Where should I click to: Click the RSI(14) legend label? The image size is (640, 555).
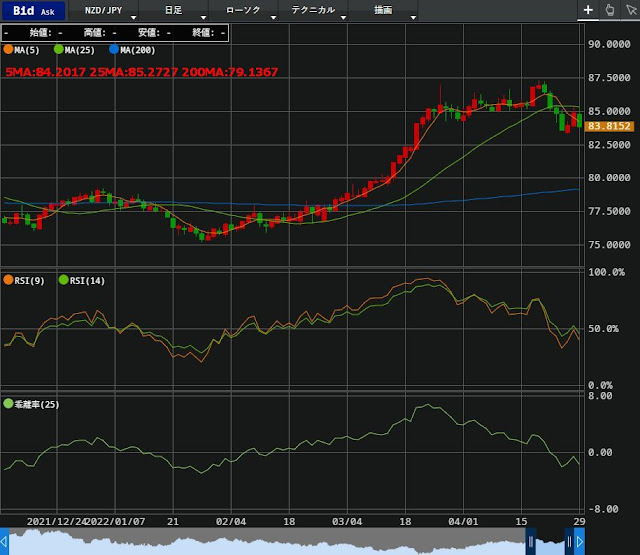87,281
